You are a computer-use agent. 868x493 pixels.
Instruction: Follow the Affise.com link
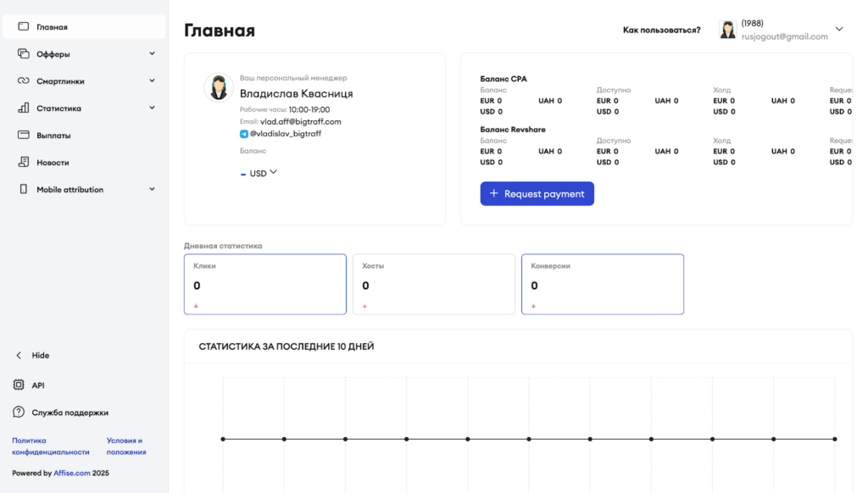pyautogui.click(x=71, y=473)
